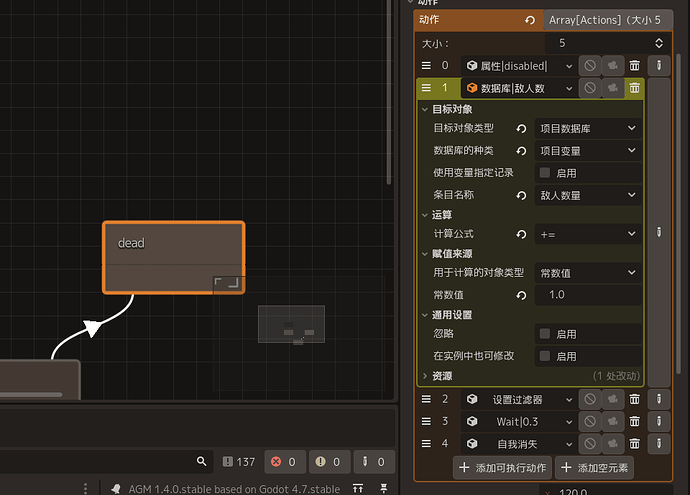The height and width of the screenshot is (495, 690).
Task: Click the graph editor vertical scrollbar
Action: point(389,92)
